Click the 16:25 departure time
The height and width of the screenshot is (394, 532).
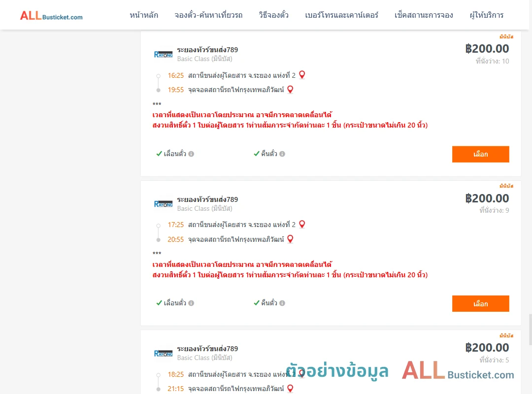[x=175, y=75]
